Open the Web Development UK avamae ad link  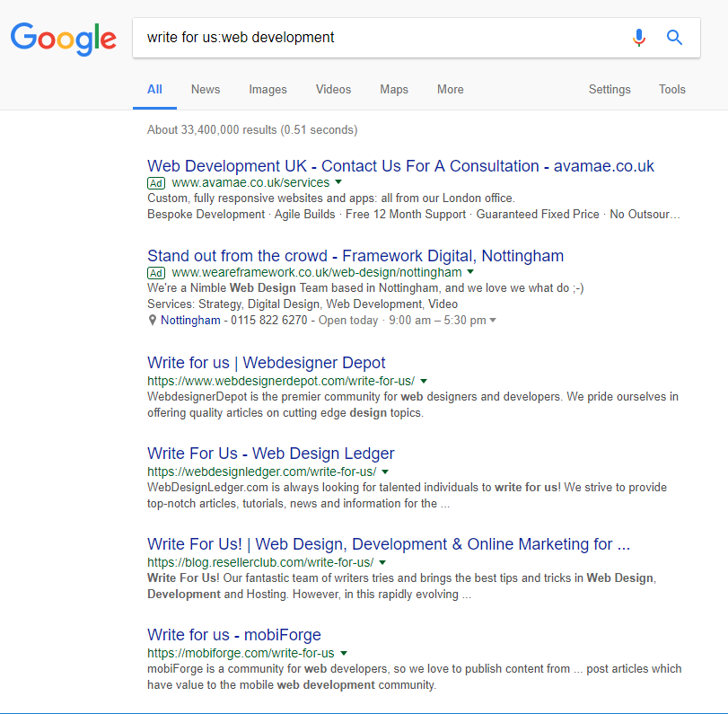tap(400, 166)
